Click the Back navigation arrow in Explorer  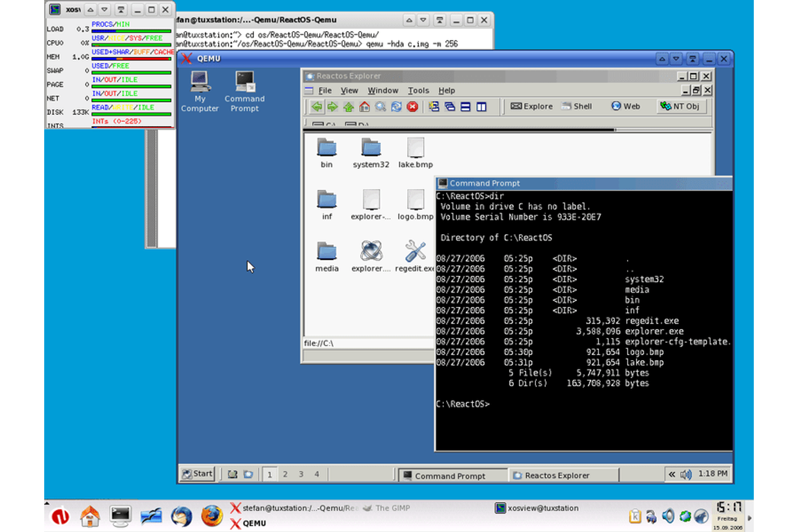click(x=318, y=107)
